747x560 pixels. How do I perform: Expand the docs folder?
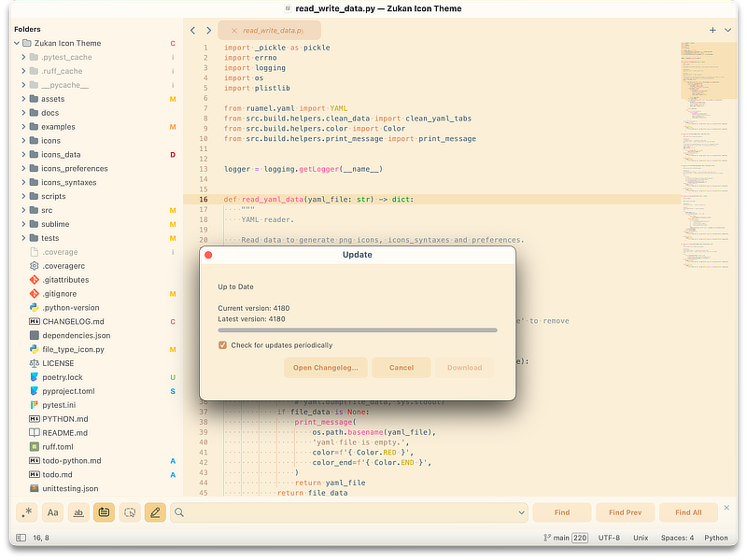tap(23, 112)
